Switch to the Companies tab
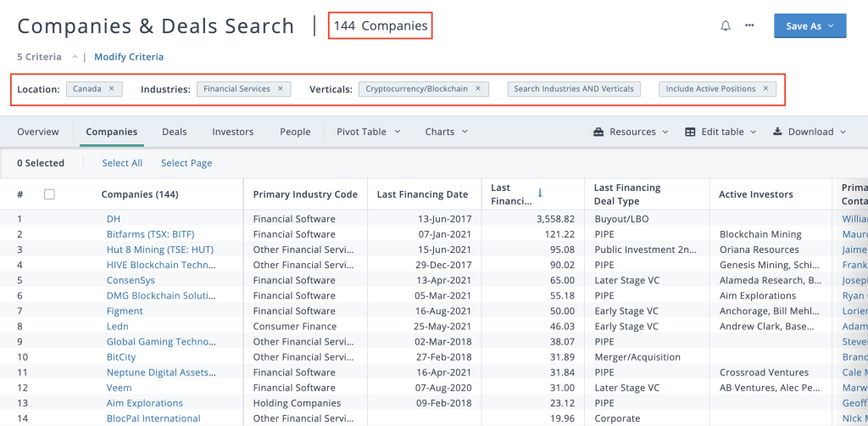The image size is (868, 426). (x=111, y=132)
